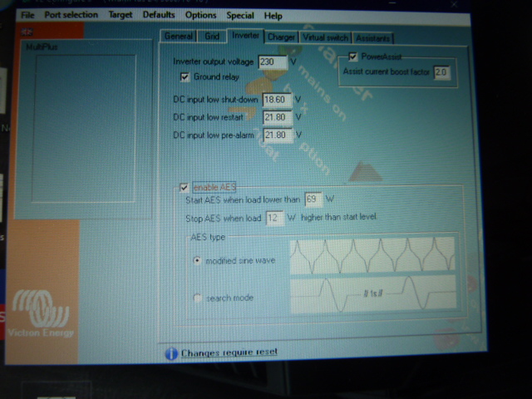
Task: Click the DC input low restart field
Action: click(x=278, y=117)
